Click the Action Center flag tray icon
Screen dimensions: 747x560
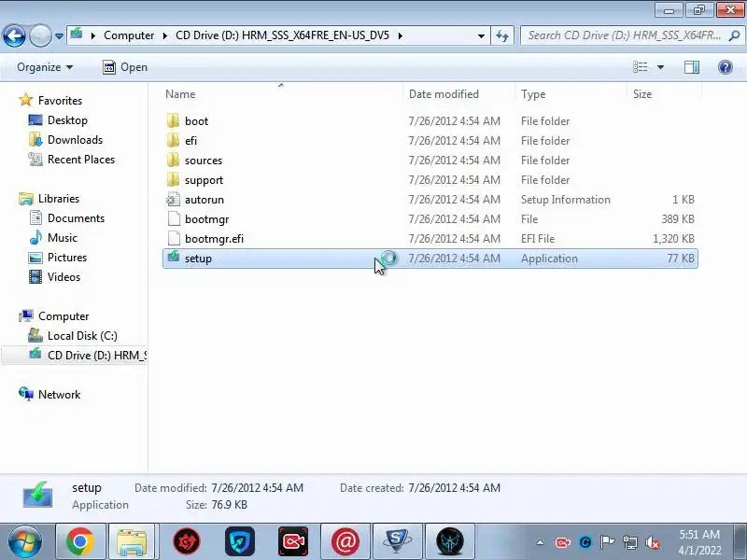(608, 542)
